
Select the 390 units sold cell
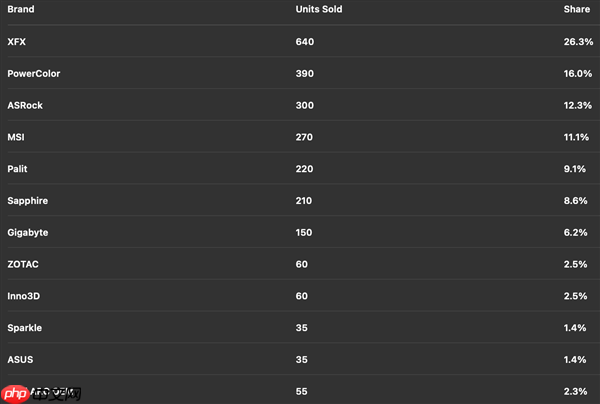[x=305, y=73]
